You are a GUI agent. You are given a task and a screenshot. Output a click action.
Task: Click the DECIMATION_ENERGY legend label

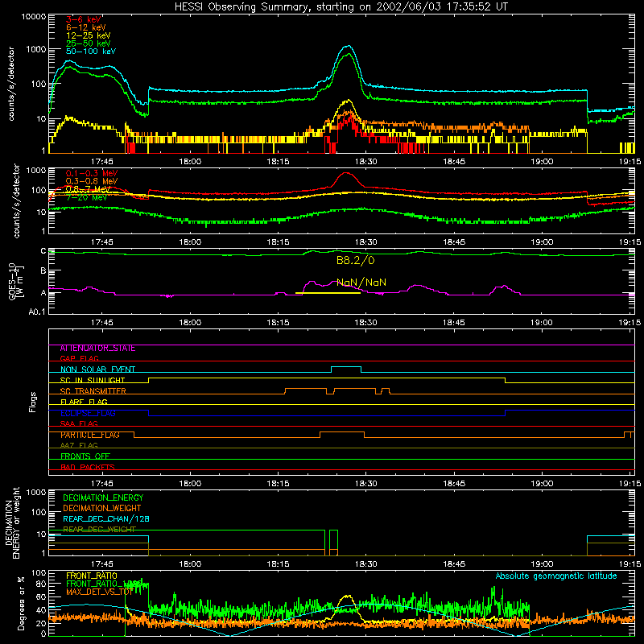pyautogui.click(x=103, y=497)
